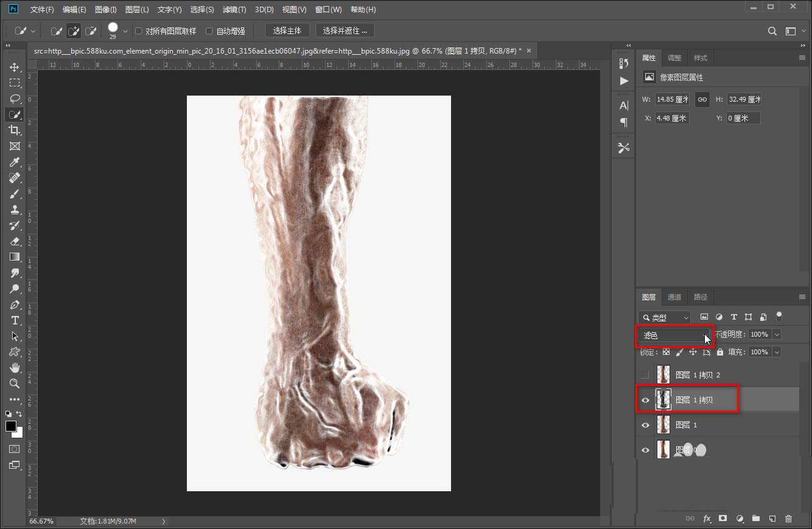Select the Brush tool
The width and height of the screenshot is (812, 529).
[15, 194]
